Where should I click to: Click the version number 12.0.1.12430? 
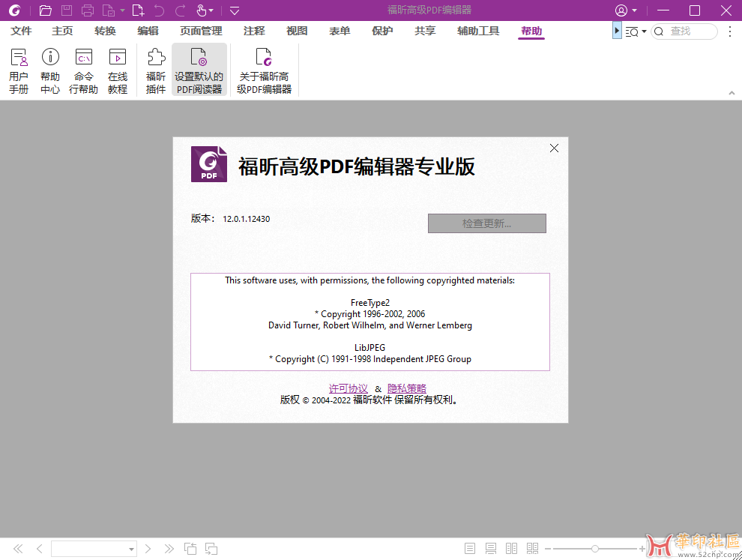[246, 219]
